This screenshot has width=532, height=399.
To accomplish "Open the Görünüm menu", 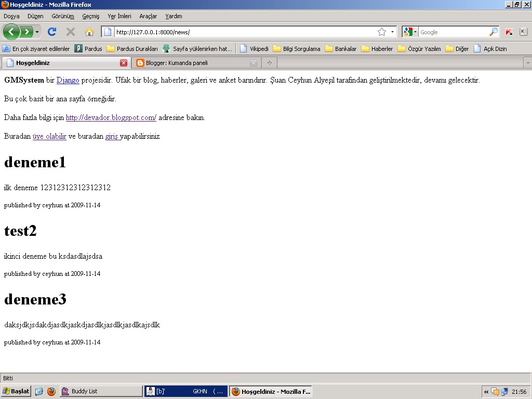I will click(x=63, y=16).
